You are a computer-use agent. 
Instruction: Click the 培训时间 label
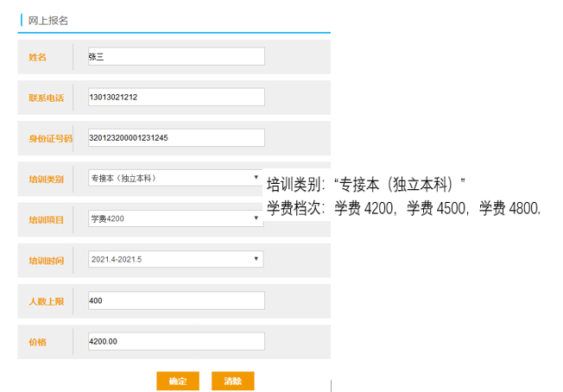[x=45, y=260]
